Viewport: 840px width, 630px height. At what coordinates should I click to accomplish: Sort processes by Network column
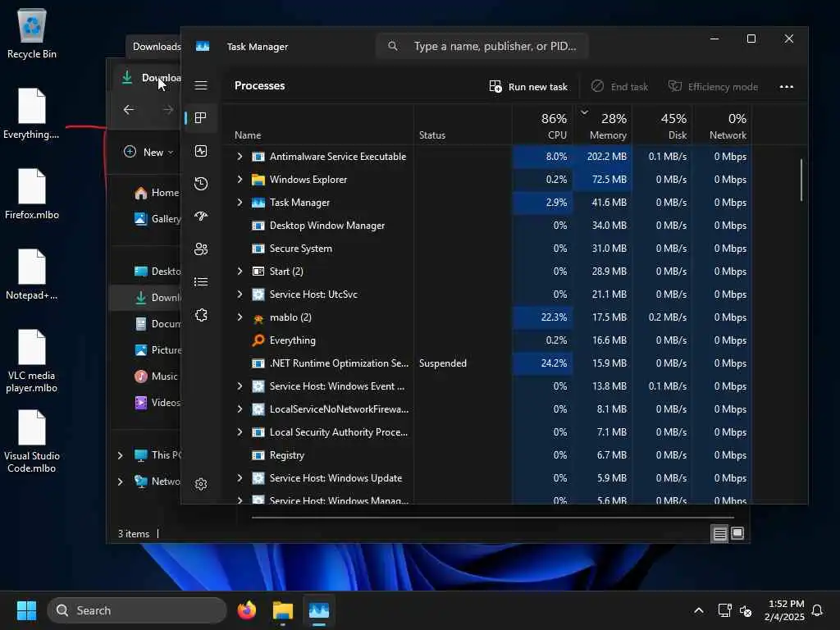[x=722, y=126]
